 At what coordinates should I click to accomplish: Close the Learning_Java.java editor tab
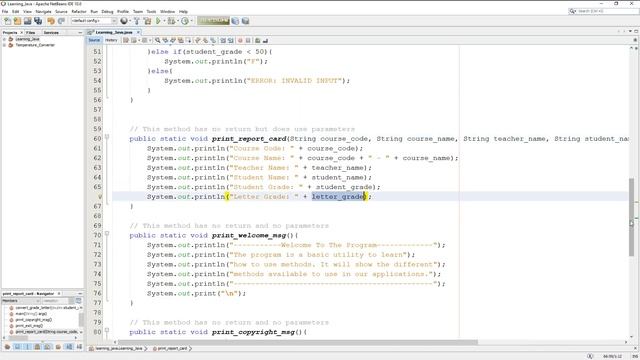pyautogui.click(x=138, y=32)
